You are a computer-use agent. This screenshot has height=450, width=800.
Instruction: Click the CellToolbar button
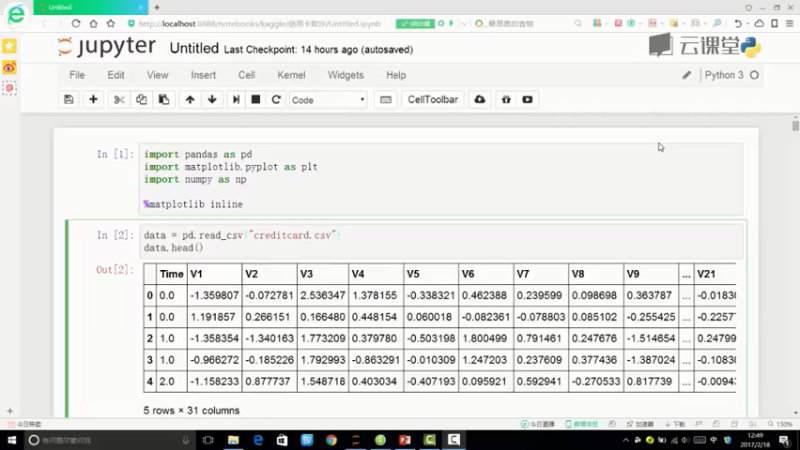[433, 99]
